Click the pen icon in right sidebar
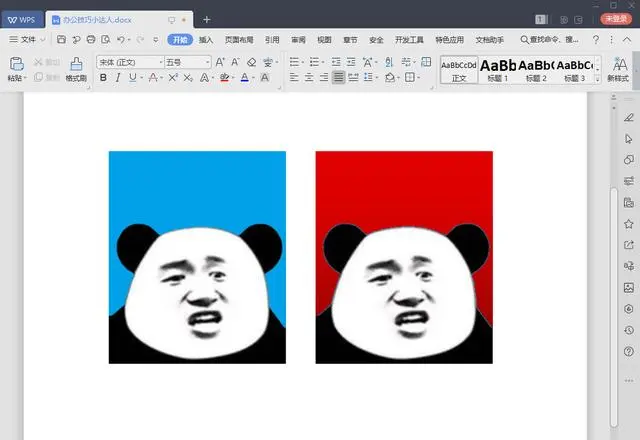The height and width of the screenshot is (440, 640). tap(629, 118)
